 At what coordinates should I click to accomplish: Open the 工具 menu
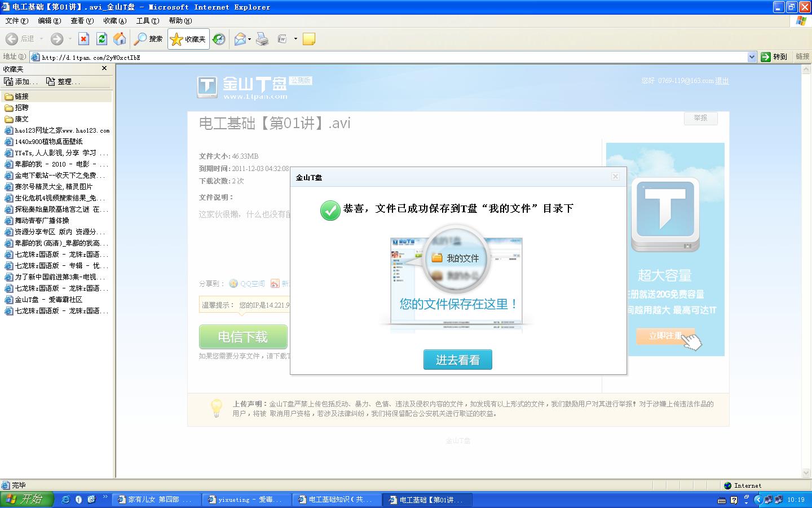click(x=147, y=21)
